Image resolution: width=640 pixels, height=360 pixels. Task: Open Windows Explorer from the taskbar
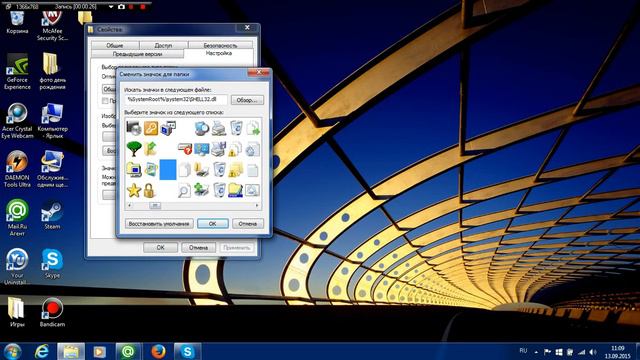(x=71, y=351)
